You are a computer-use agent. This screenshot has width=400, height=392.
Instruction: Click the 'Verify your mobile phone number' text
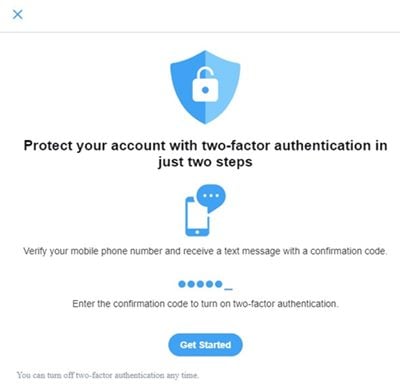(x=205, y=251)
